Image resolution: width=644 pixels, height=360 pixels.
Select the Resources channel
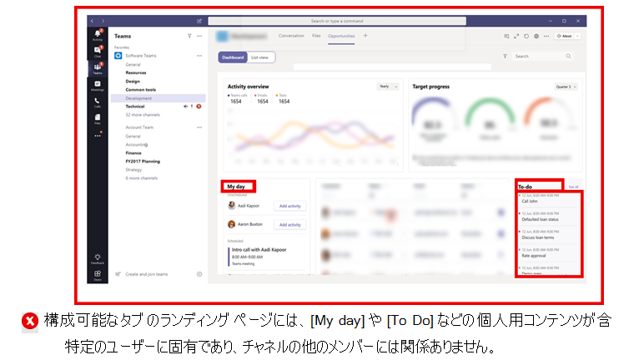(136, 72)
